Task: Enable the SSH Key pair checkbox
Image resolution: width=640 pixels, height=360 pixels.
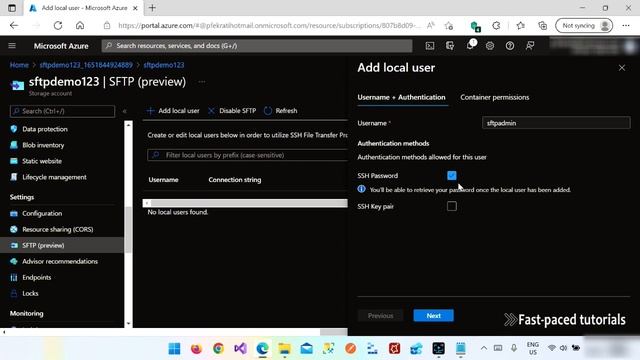Action: coord(451,207)
